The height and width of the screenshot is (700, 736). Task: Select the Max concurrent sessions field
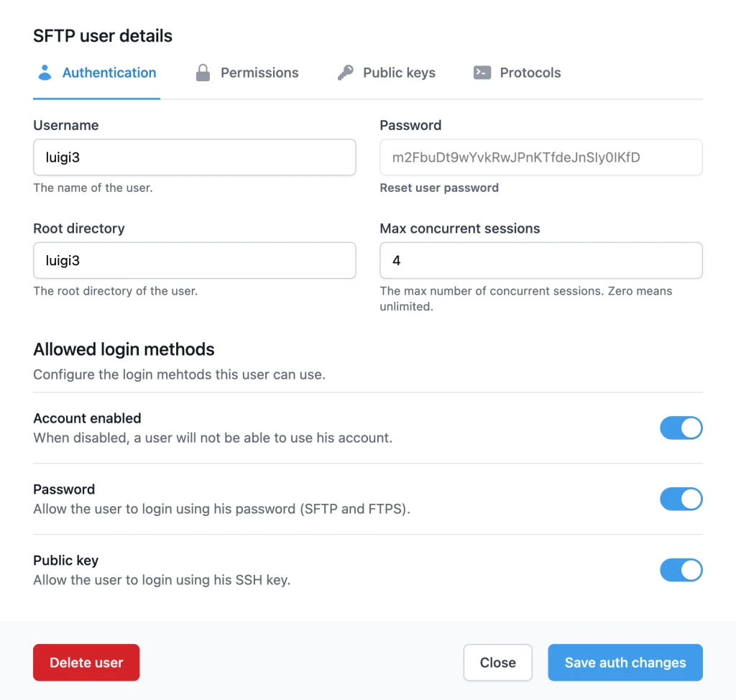[540, 261]
